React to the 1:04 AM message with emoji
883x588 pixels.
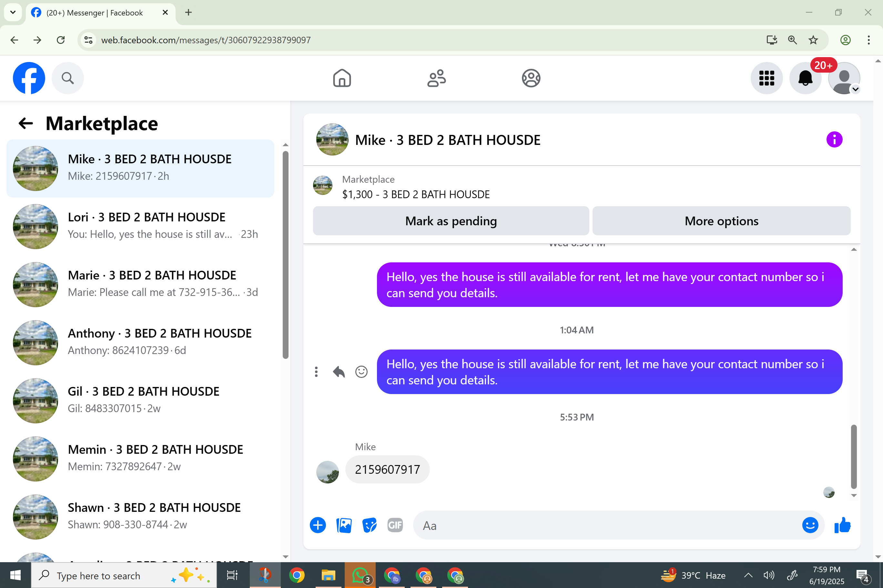coord(361,372)
